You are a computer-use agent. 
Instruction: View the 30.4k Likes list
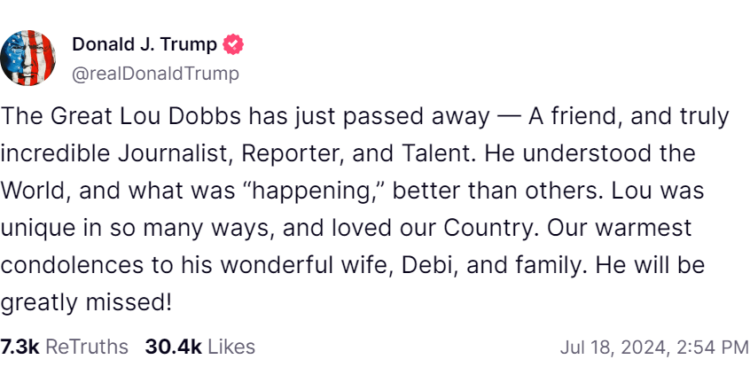[x=200, y=347]
